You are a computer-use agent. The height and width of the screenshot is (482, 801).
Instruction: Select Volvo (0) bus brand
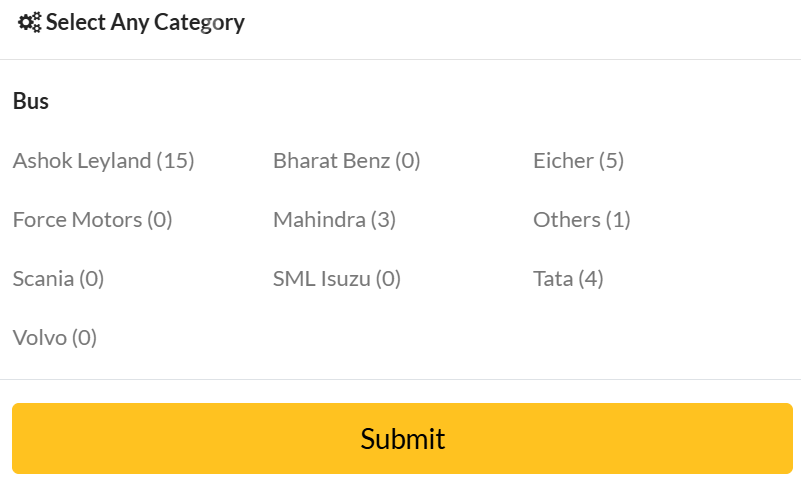click(55, 338)
